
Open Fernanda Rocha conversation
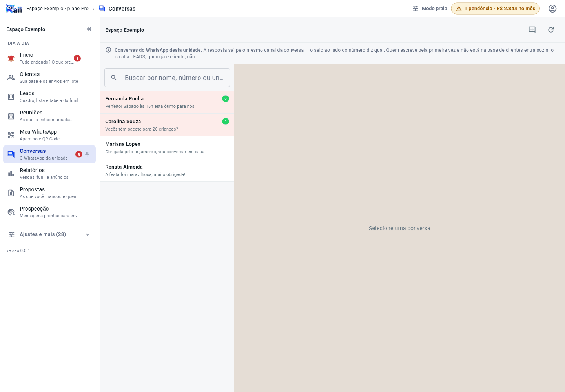pos(167,102)
